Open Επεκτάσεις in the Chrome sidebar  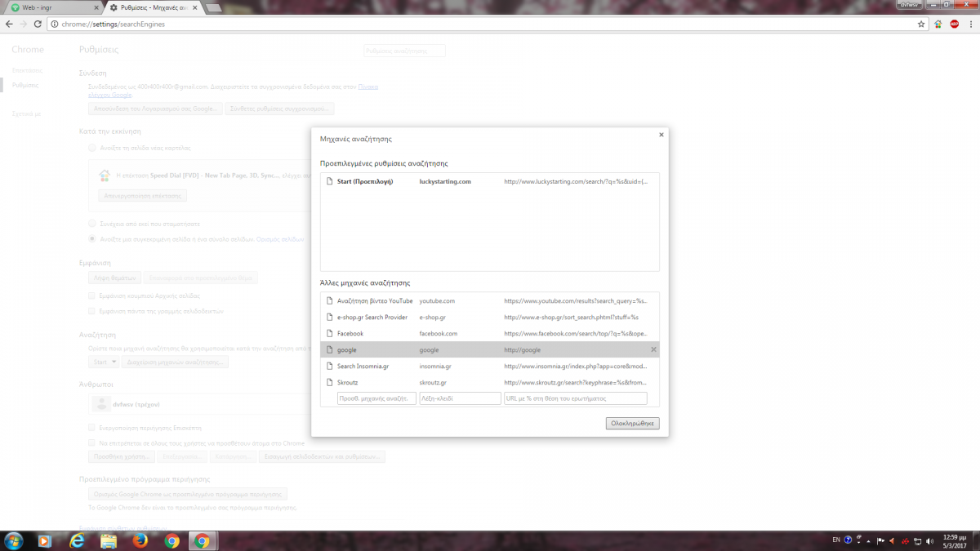click(x=27, y=70)
